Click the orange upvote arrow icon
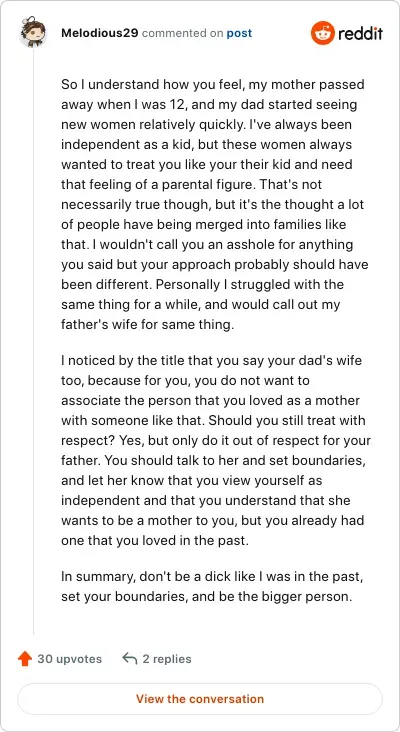Viewport: 400px width, 732px height. [24, 659]
